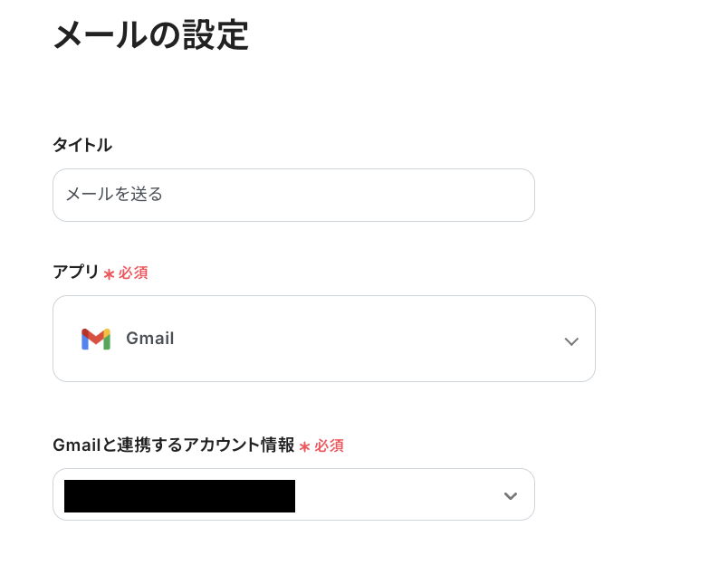Click the Gmailと連携するアカウント情報 label
Viewport: 728px width, 565px height.
tap(174, 445)
